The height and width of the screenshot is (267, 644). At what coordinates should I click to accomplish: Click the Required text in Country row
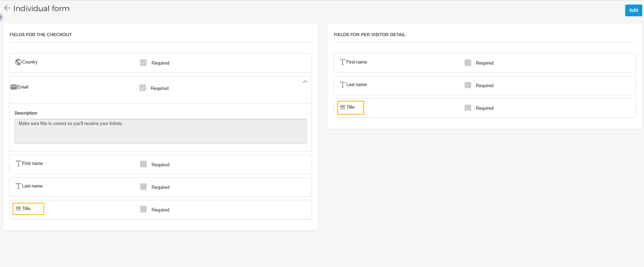point(160,63)
